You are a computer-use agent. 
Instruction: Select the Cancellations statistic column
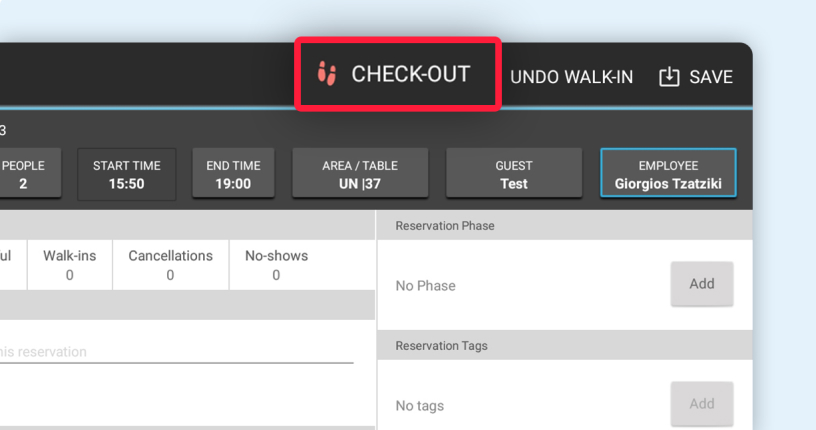[170, 265]
